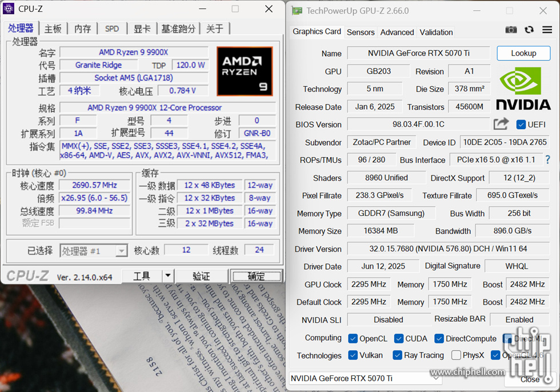This screenshot has width=560, height=392.
Task: Toggle the DirectCompute checkbox
Action: tap(439, 338)
